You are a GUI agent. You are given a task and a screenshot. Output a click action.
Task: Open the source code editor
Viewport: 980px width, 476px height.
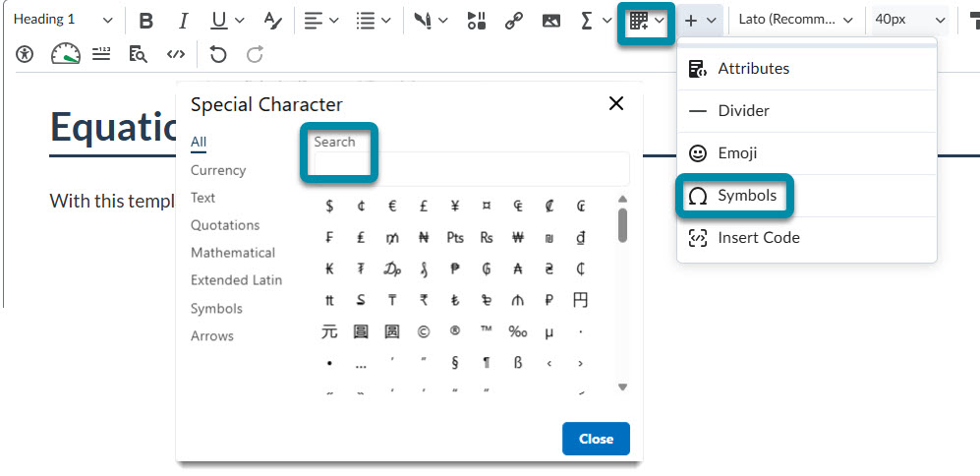(x=176, y=54)
